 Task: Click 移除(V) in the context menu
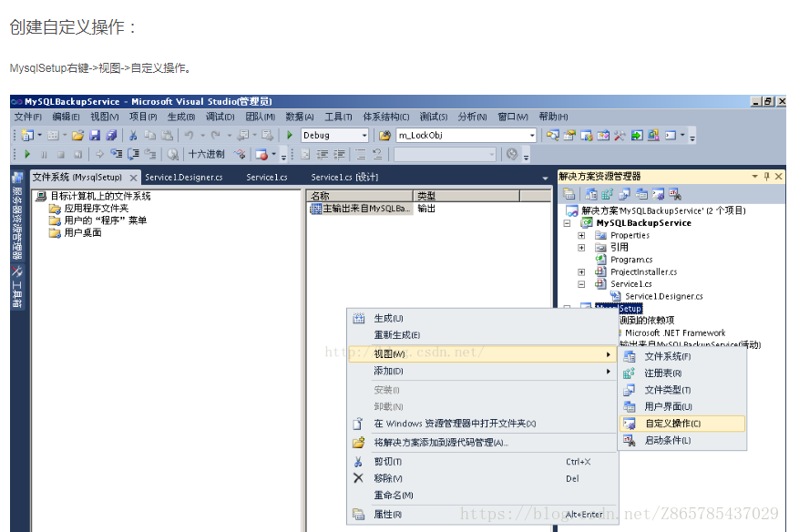pos(483,478)
